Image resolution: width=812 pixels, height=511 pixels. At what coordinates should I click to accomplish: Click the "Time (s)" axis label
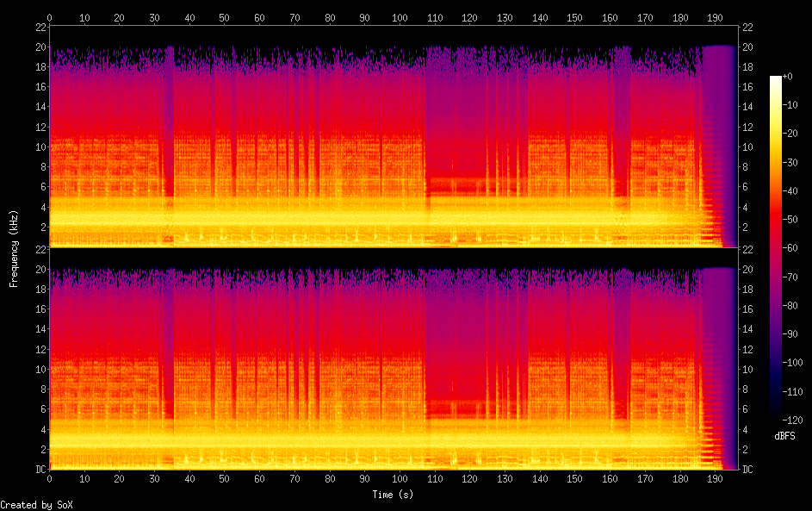tap(393, 495)
